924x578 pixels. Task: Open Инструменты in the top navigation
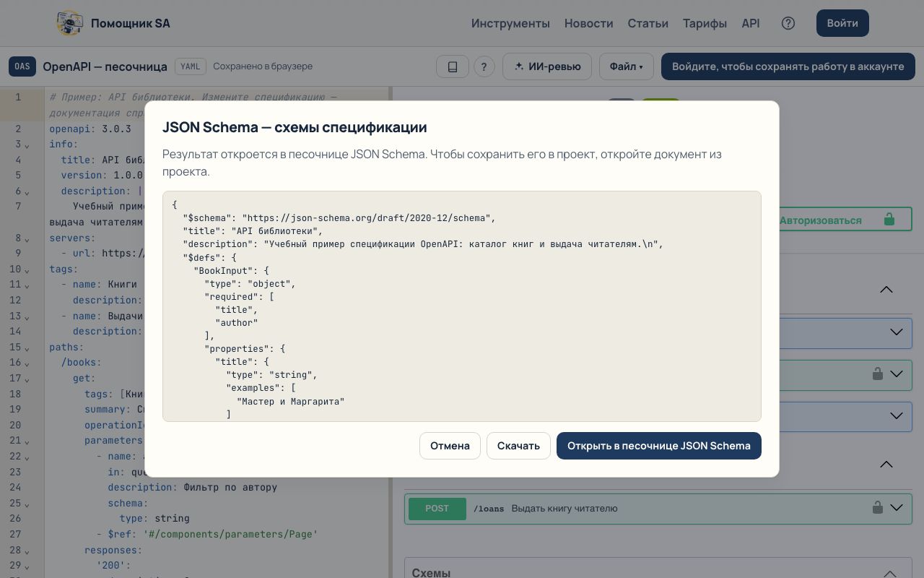510,23
